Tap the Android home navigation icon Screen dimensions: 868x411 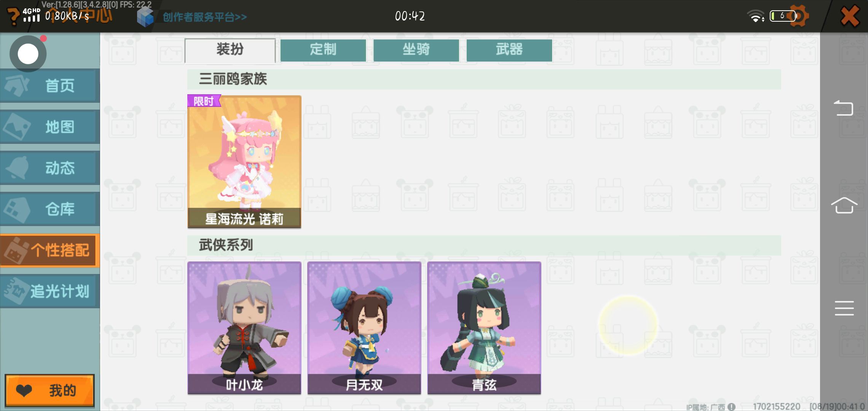(x=844, y=205)
